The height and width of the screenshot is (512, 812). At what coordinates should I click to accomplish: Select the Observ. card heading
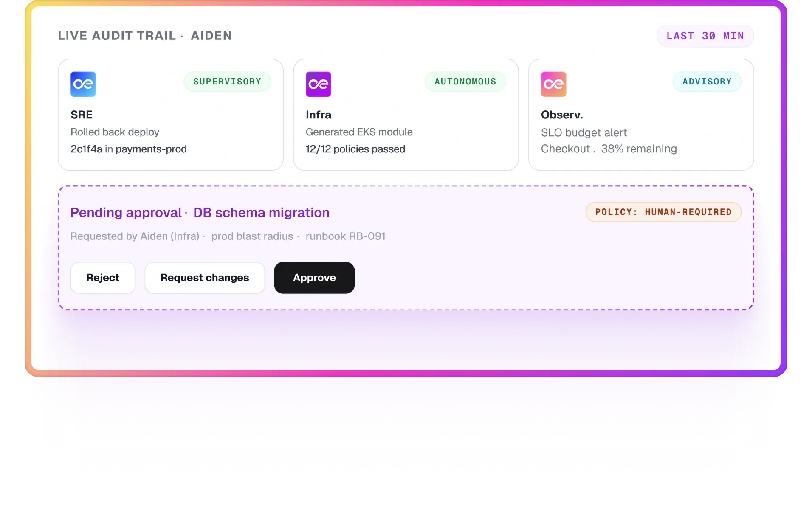[562, 115]
